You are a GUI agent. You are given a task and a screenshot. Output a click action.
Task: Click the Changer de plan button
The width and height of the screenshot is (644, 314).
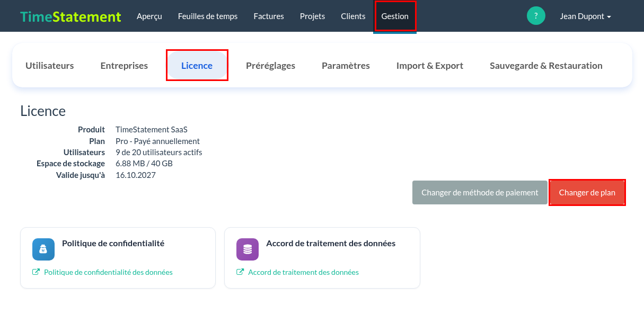pos(587,193)
